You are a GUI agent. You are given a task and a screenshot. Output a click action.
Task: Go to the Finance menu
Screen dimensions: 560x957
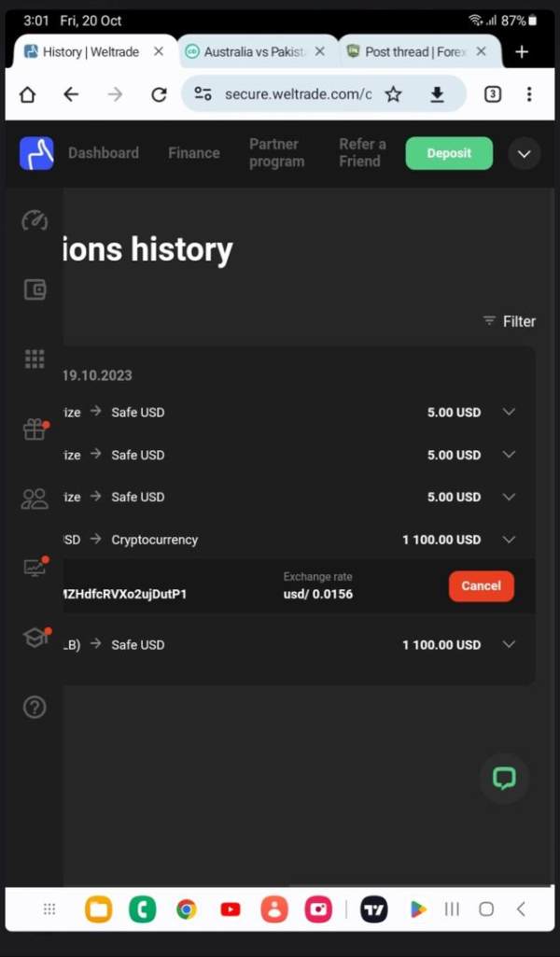[194, 153]
